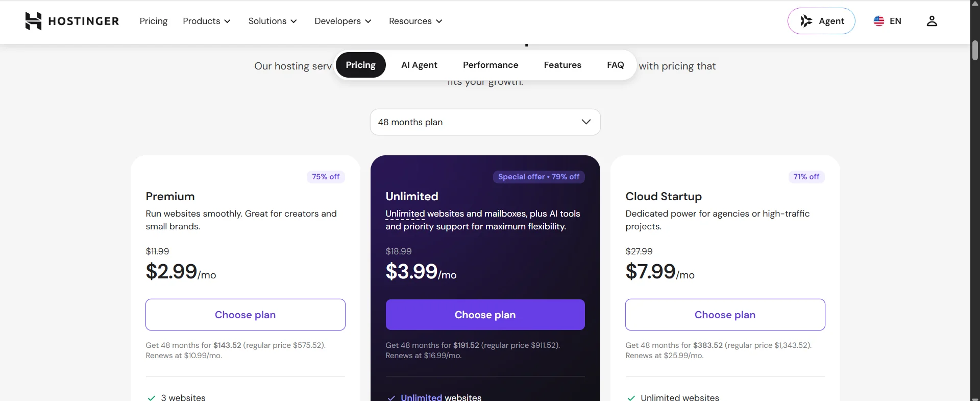Click the struck-through $27.99 price

[639, 251]
